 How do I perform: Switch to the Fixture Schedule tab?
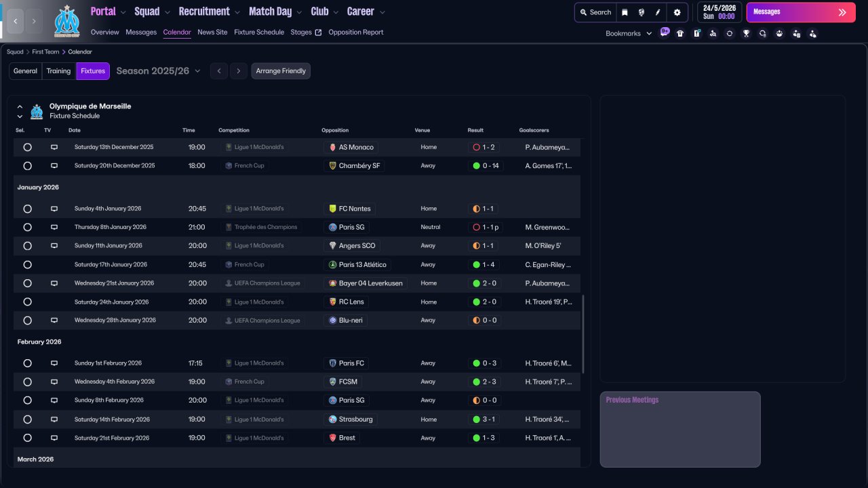point(259,32)
